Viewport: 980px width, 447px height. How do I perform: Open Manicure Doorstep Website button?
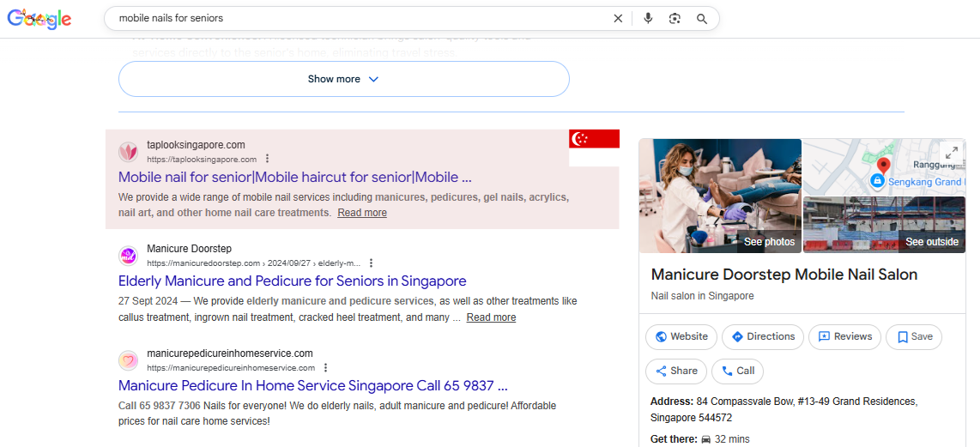[x=681, y=336]
